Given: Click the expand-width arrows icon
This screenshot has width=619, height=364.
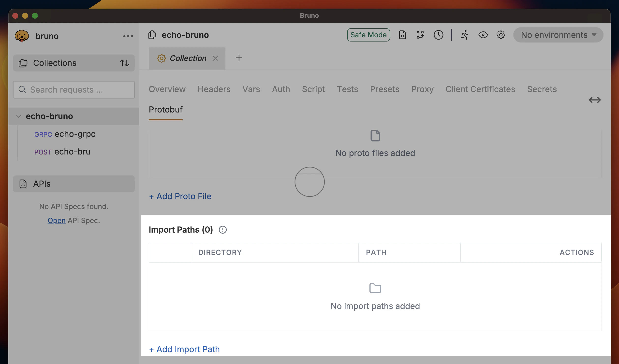Looking at the screenshot, I should [595, 100].
